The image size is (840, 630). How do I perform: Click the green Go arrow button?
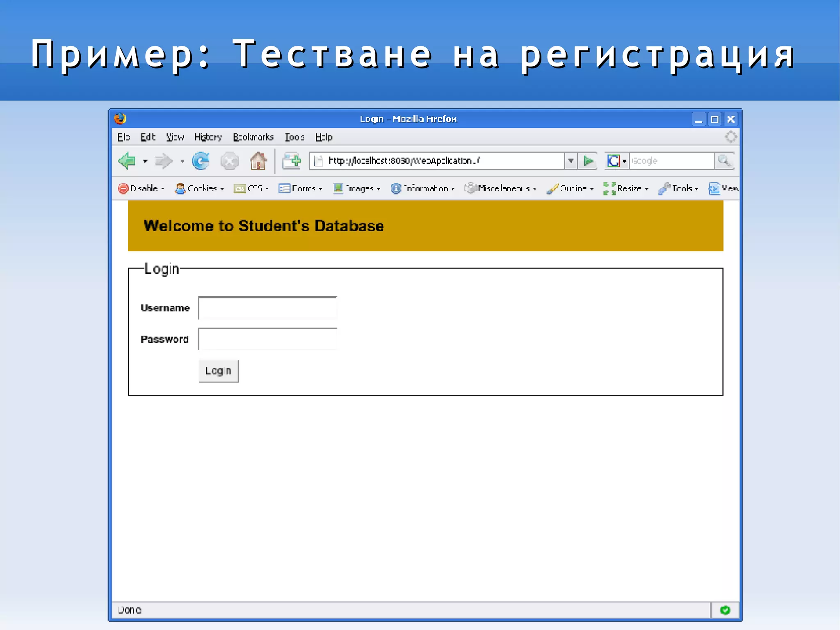pyautogui.click(x=588, y=160)
